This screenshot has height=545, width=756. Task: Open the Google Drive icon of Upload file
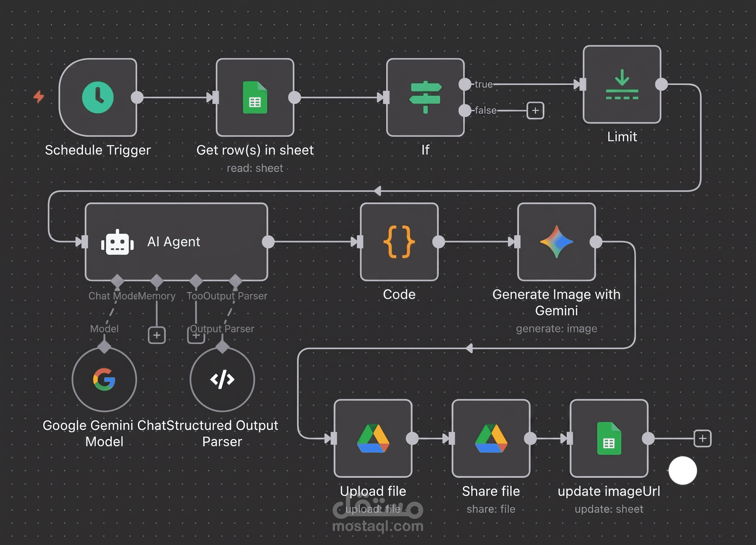coord(373,439)
